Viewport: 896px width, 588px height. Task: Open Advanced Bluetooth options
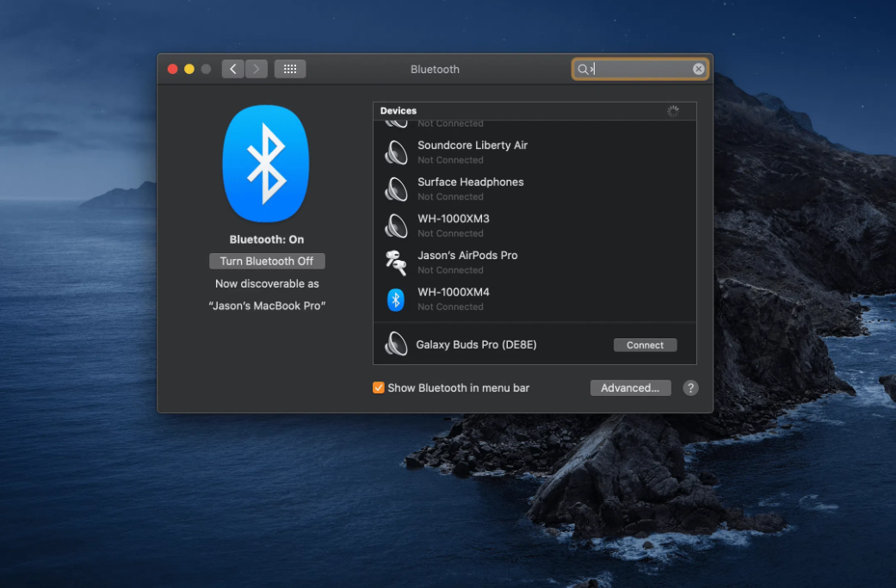coord(630,388)
